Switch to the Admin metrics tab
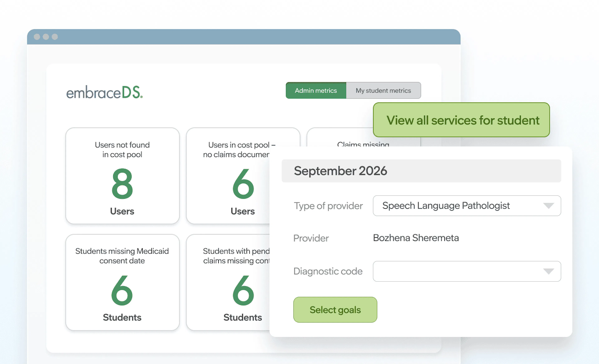The image size is (599, 364). (x=316, y=90)
